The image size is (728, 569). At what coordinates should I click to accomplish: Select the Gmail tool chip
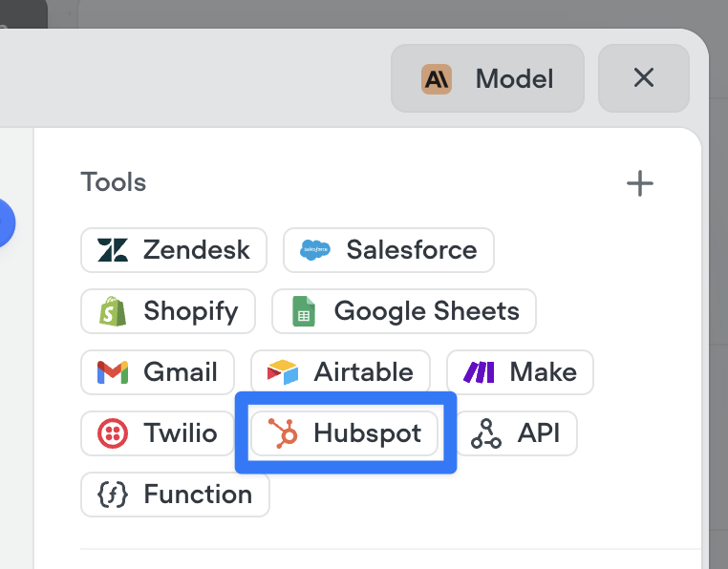point(158,372)
